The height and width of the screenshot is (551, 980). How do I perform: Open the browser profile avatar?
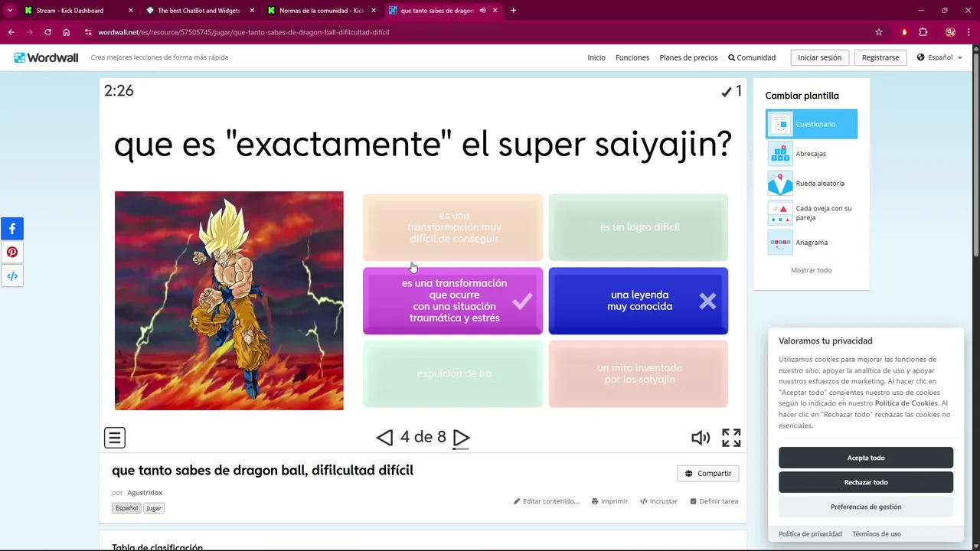click(950, 32)
